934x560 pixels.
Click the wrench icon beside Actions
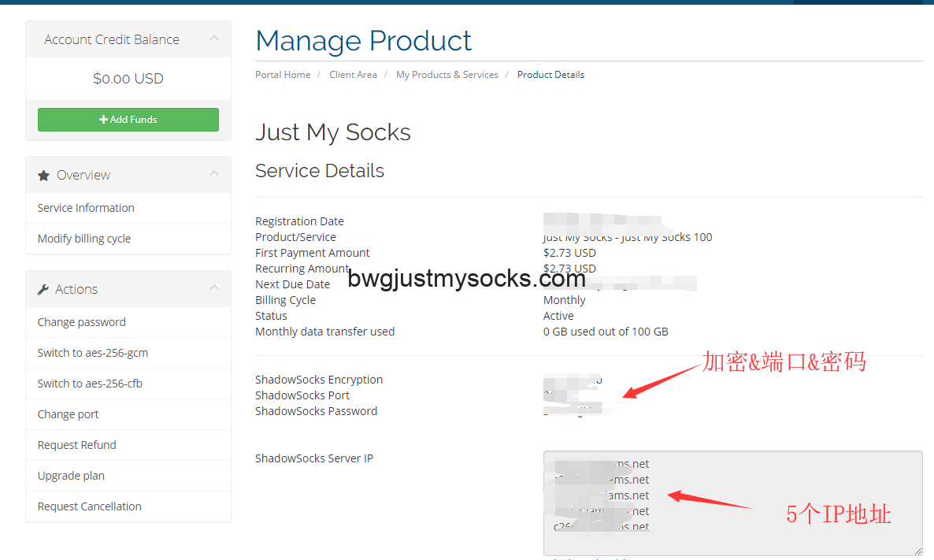[43, 289]
